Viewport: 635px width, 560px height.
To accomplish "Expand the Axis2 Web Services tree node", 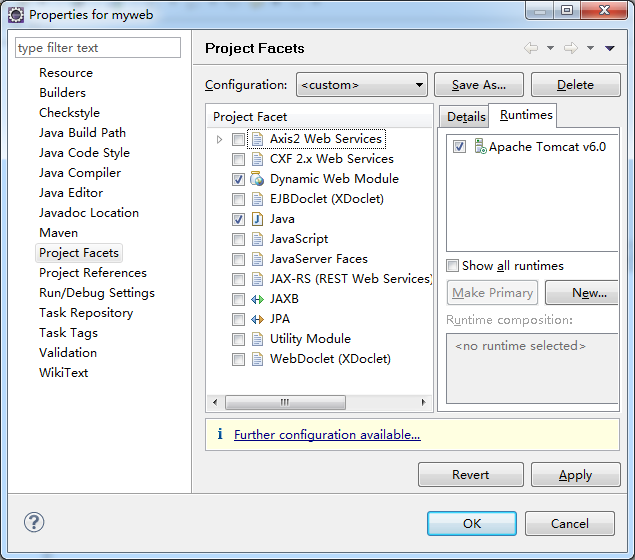I will point(219,140).
